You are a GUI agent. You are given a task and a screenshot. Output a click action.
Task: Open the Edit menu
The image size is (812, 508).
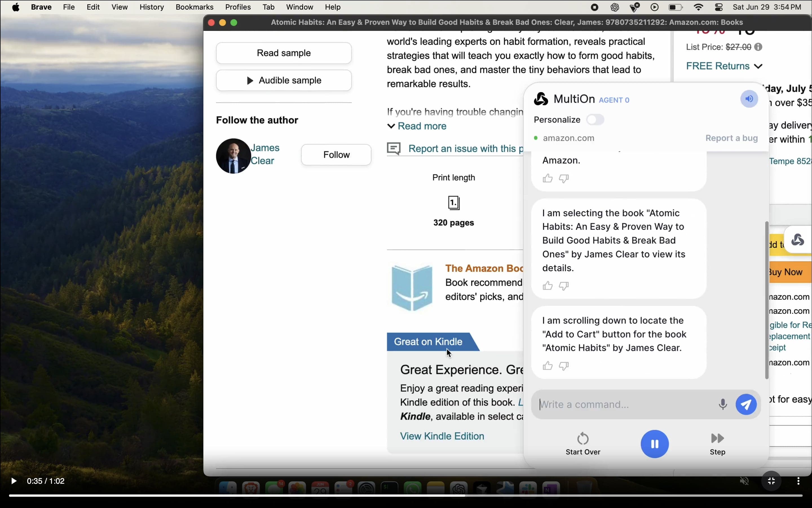click(x=93, y=7)
